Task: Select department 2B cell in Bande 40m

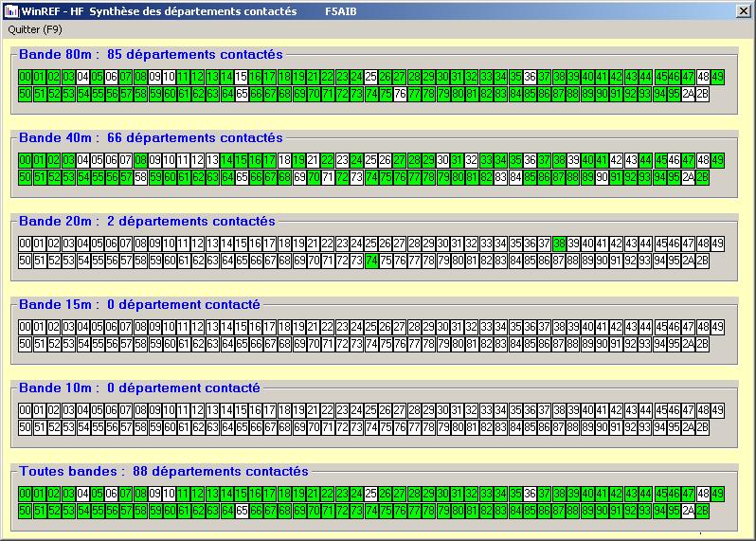Action: tap(703, 177)
